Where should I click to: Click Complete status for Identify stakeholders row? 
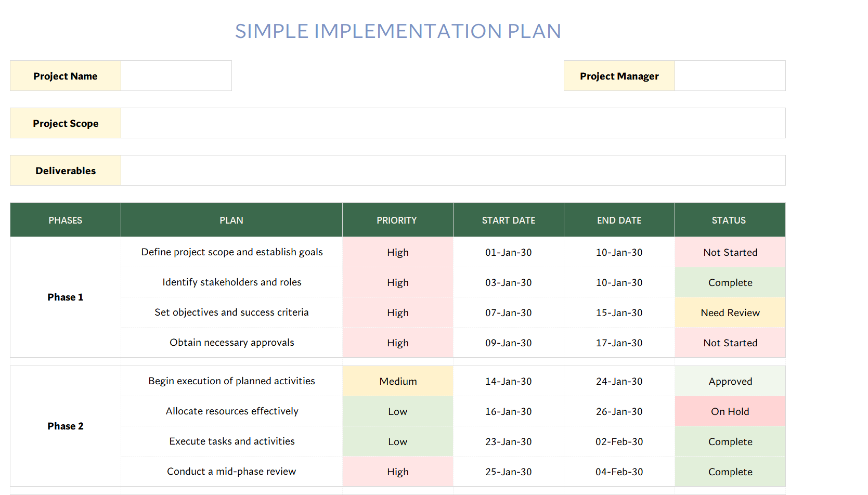(730, 282)
